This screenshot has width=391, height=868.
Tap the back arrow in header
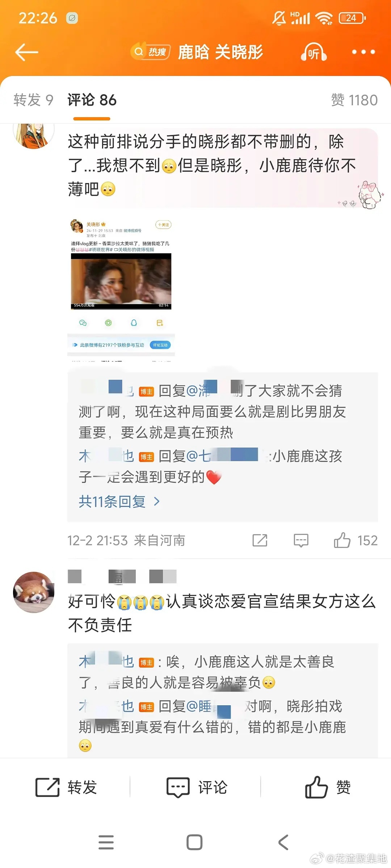tap(26, 52)
